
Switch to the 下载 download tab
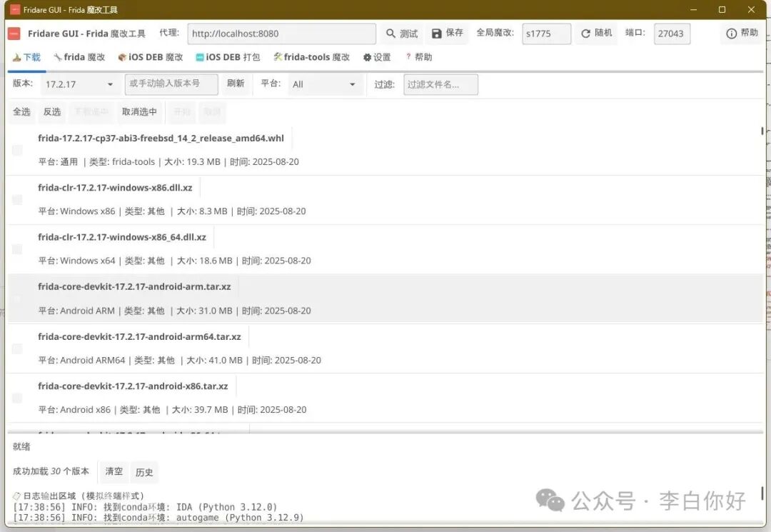click(x=26, y=57)
